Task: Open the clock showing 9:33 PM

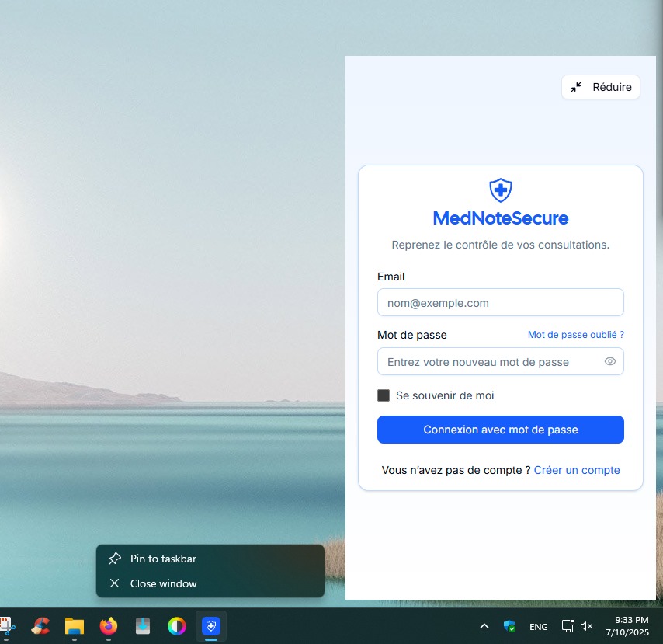Action: tap(627, 626)
